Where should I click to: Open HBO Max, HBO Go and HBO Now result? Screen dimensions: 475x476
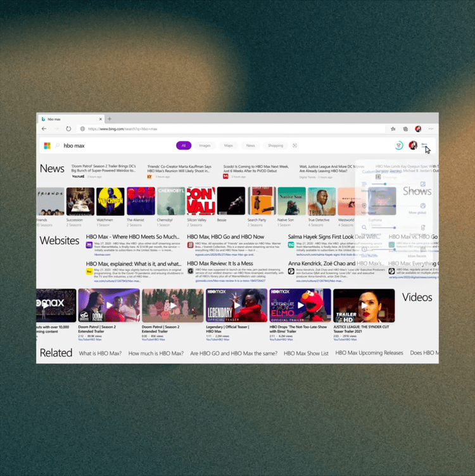pos(225,237)
